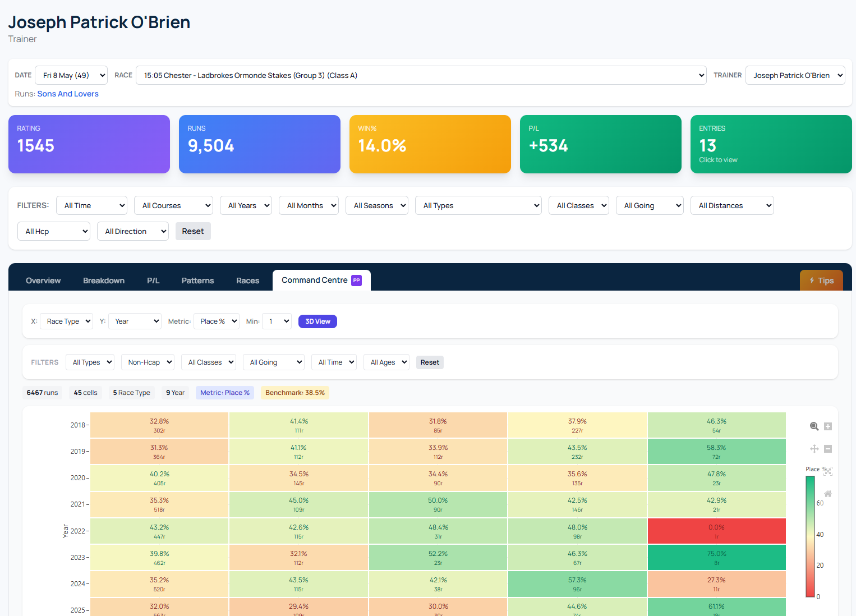Click the dark green 75.0% cell for 2023
The width and height of the screenshot is (856, 616).
[x=717, y=558]
